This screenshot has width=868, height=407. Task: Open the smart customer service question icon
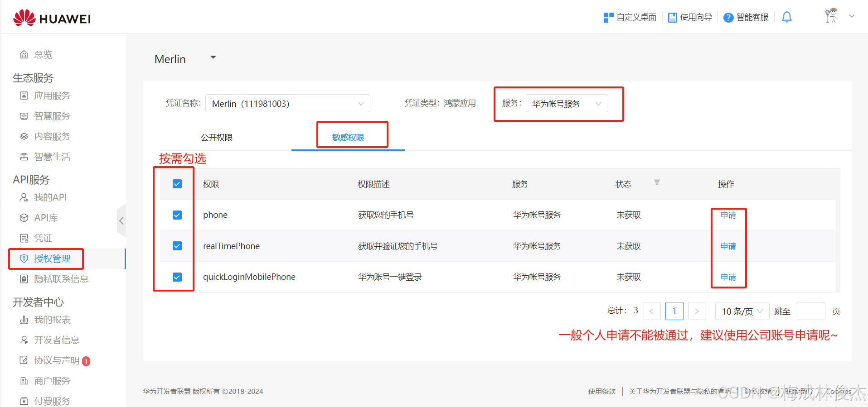728,17
